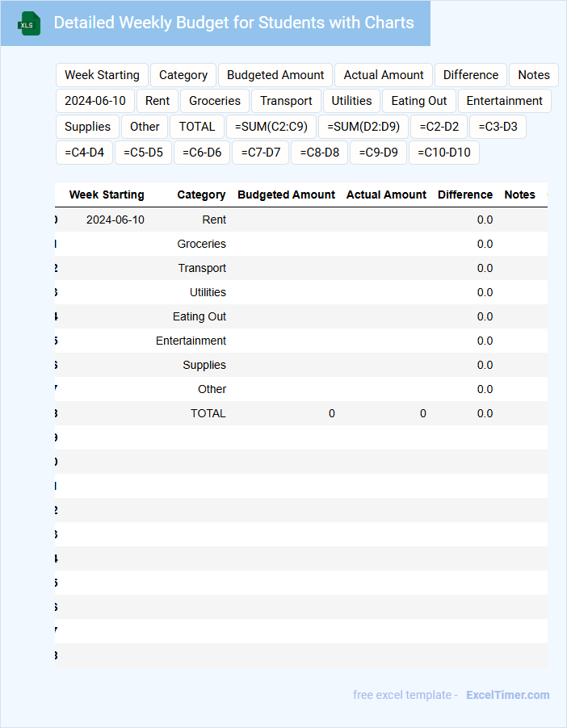Click the '=C6-D6' formula chip
This screenshot has height=728, width=567.
202,153
